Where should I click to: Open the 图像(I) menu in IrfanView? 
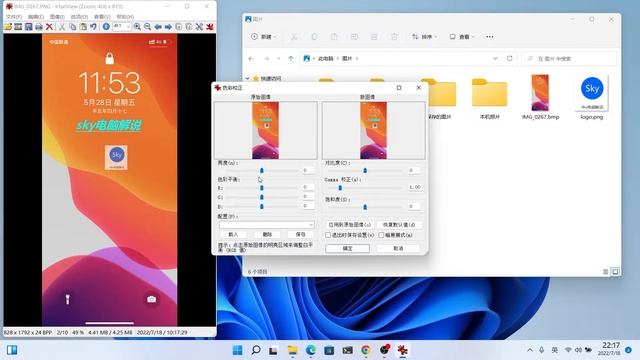pyautogui.click(x=57, y=17)
